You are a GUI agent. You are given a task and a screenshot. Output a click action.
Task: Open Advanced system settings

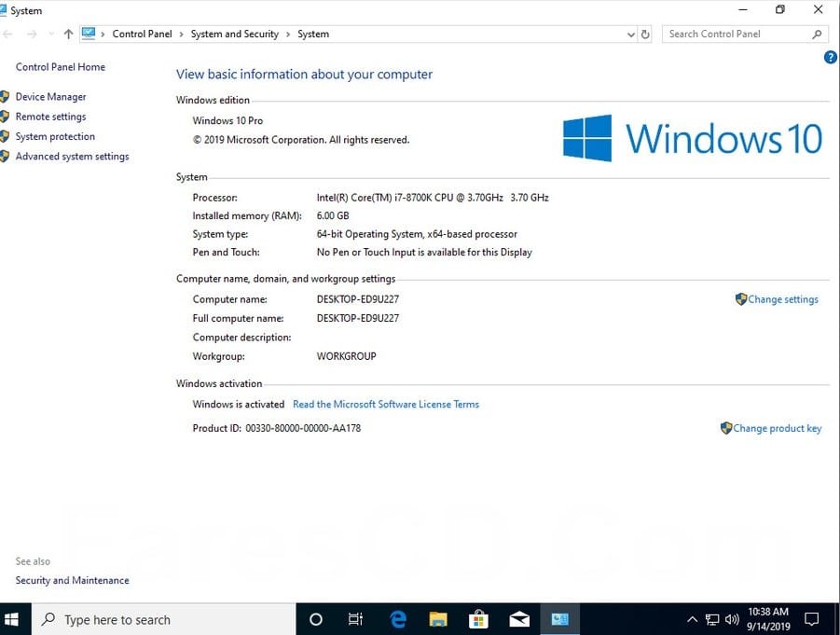click(73, 156)
